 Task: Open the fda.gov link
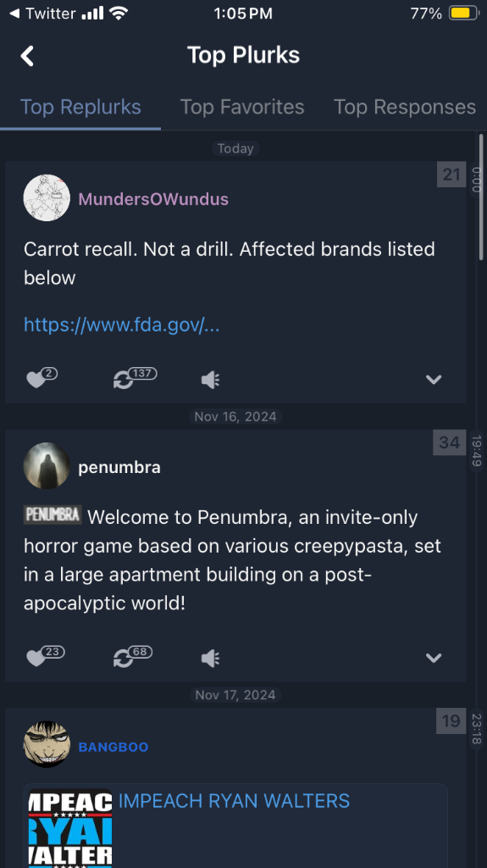pos(122,325)
